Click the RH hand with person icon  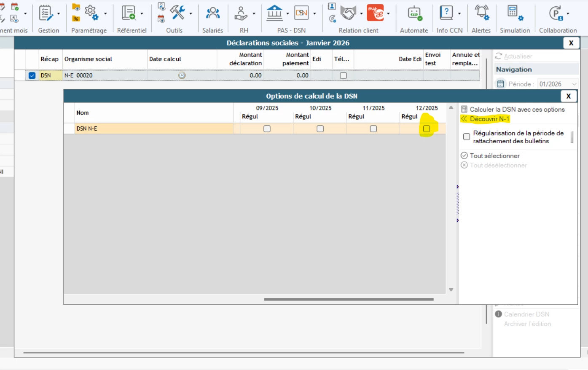click(241, 13)
